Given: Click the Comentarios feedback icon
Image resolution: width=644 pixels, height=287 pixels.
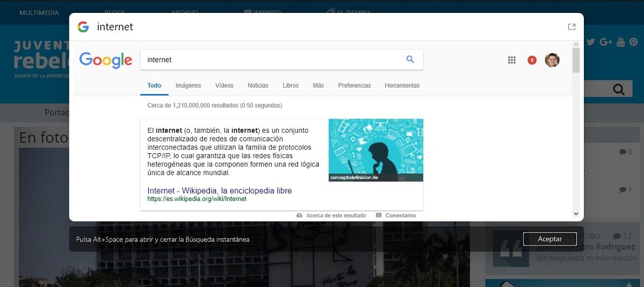Looking at the screenshot, I should click(379, 215).
